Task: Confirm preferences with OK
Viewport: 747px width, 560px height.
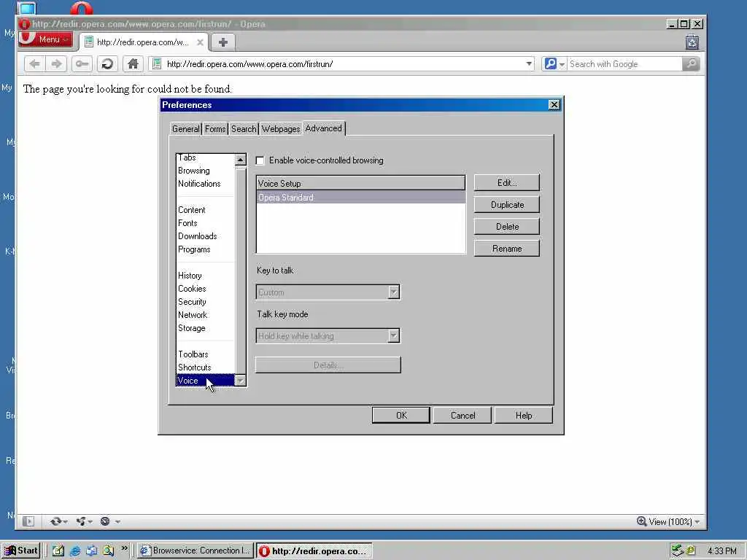Action: point(401,415)
